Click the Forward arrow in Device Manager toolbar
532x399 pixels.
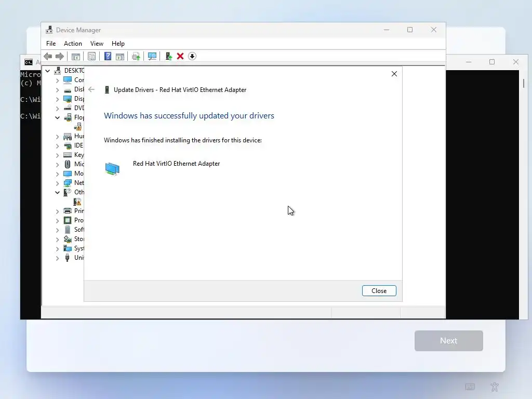(x=60, y=56)
